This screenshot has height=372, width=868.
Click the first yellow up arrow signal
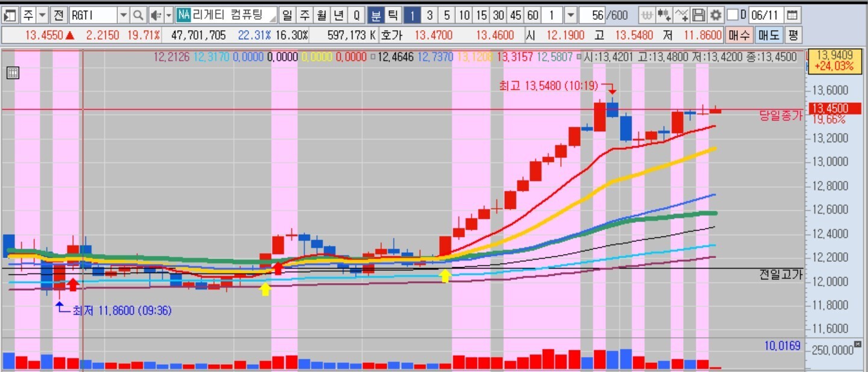[265, 289]
